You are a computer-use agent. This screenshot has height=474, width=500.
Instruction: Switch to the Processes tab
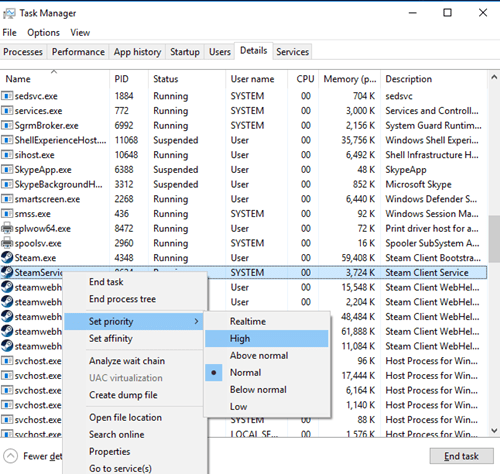[x=23, y=52]
